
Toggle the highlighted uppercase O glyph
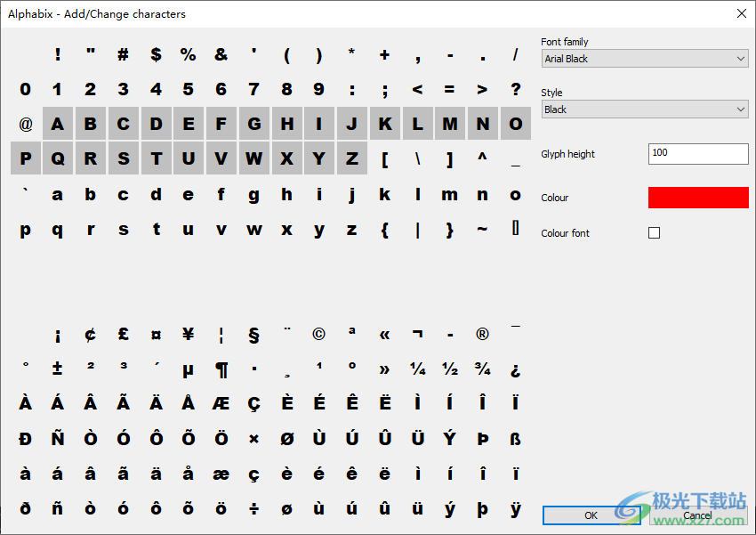tap(516, 124)
